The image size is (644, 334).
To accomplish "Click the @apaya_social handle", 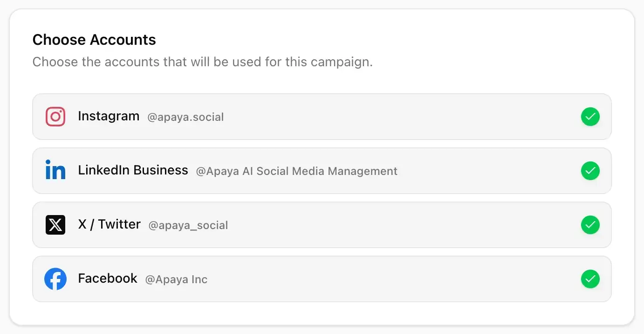I will (x=188, y=225).
